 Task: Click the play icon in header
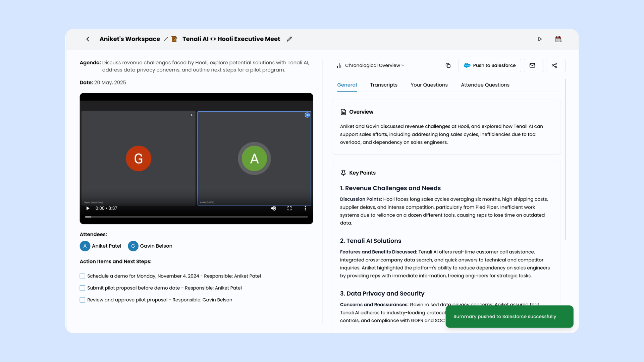pyautogui.click(x=540, y=39)
